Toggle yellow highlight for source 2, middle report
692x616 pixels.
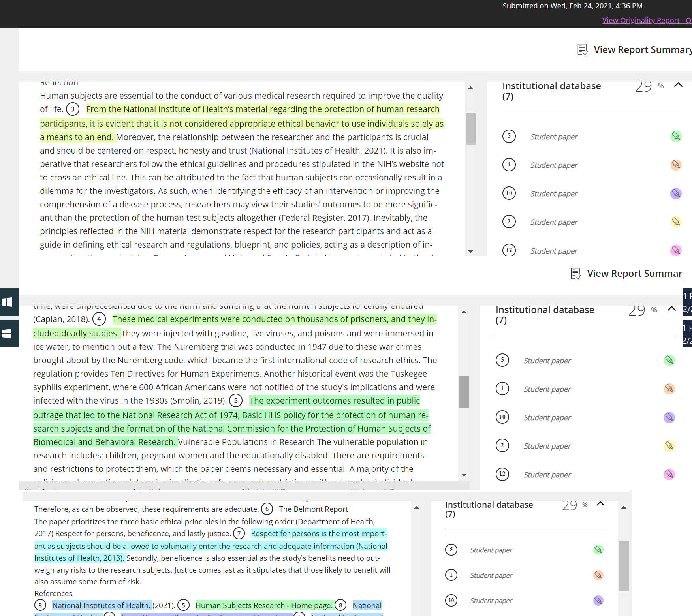click(x=669, y=446)
